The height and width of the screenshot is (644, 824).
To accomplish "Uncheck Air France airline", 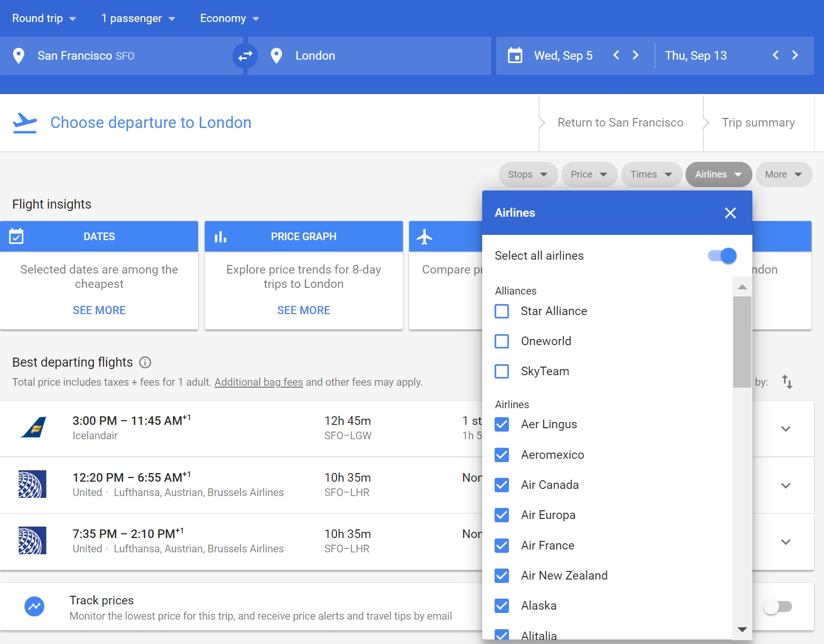I will tap(502, 546).
